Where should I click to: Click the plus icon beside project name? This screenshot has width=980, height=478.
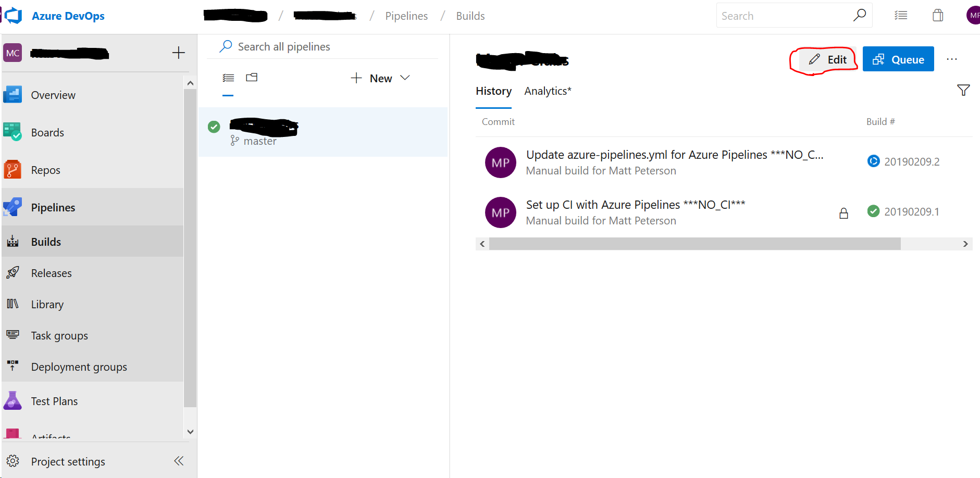178,53
